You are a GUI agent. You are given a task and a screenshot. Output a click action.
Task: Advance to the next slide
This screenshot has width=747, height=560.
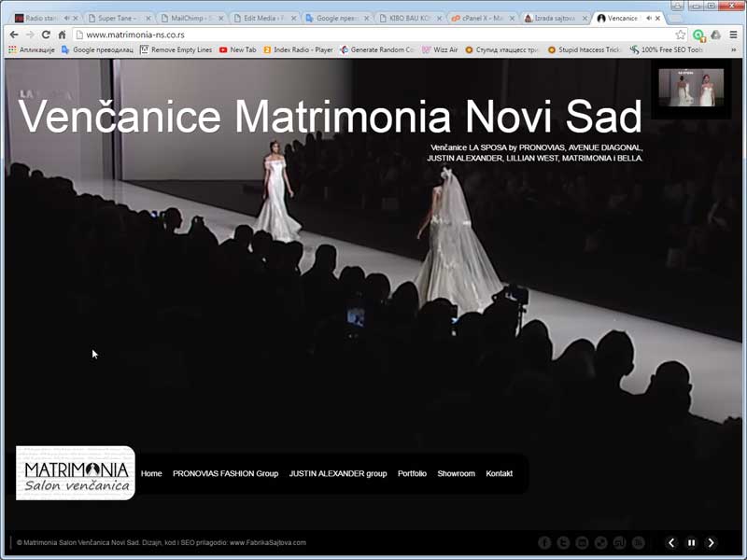pos(711,542)
